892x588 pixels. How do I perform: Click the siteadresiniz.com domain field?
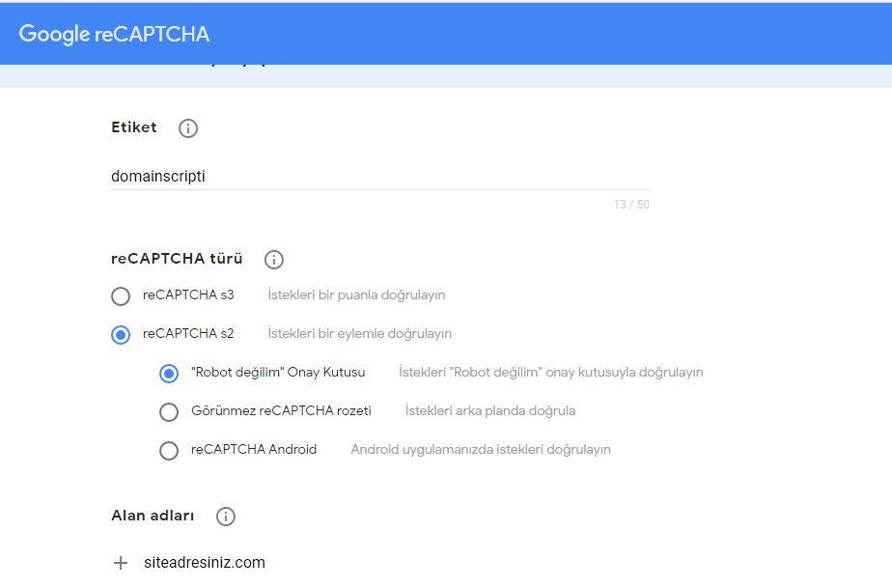coord(205,562)
